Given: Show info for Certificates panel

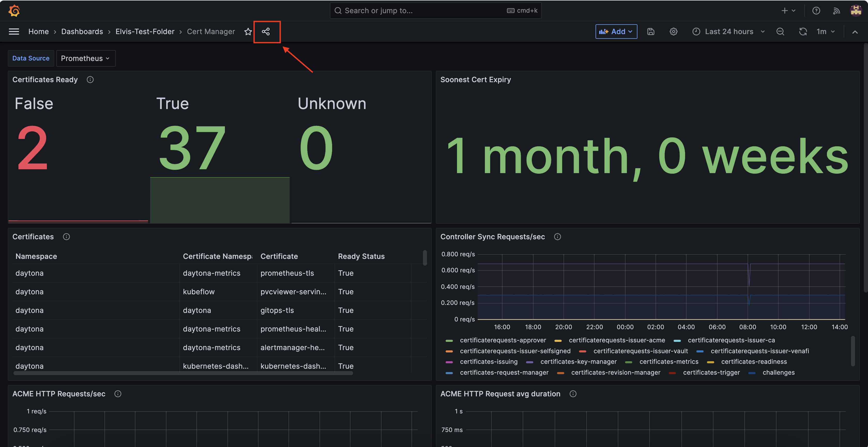Looking at the screenshot, I should coord(66,236).
